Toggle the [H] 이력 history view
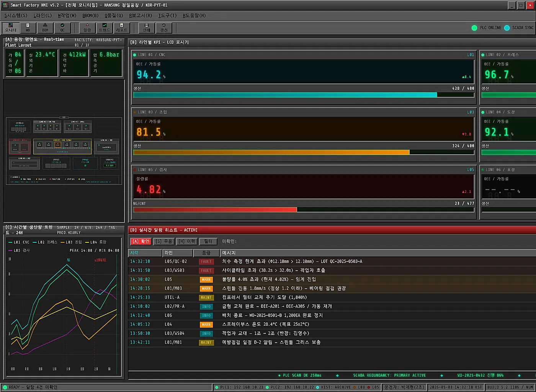The width and height of the screenshot is (536, 392). [187, 241]
